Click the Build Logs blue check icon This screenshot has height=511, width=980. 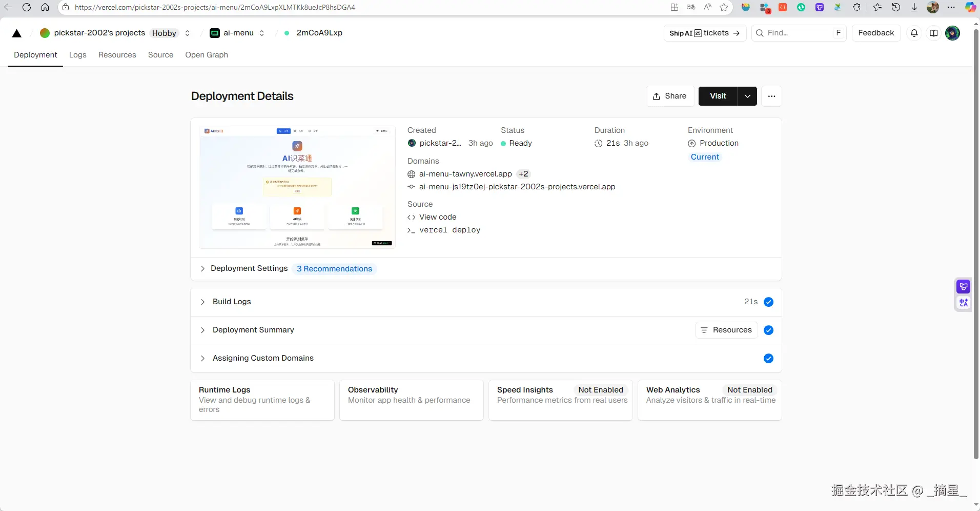768,302
